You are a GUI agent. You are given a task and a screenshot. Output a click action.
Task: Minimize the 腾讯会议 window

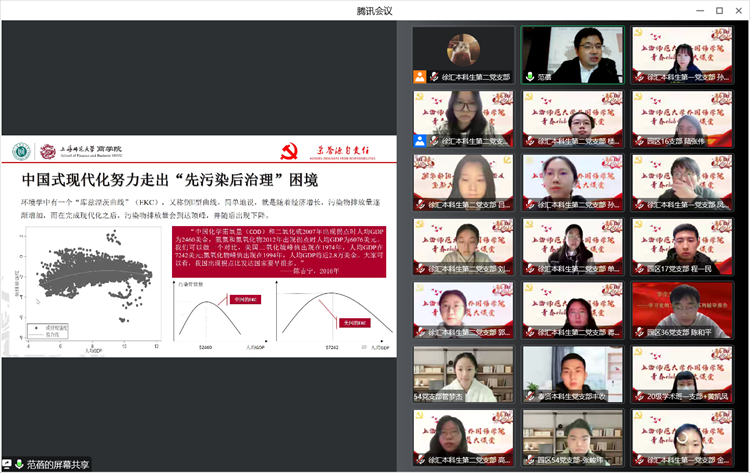pyautogui.click(x=700, y=11)
